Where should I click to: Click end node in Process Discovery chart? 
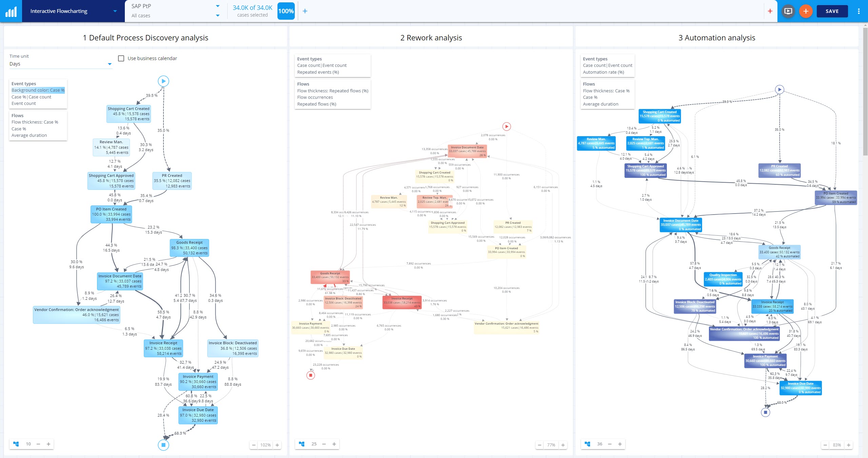click(x=163, y=445)
